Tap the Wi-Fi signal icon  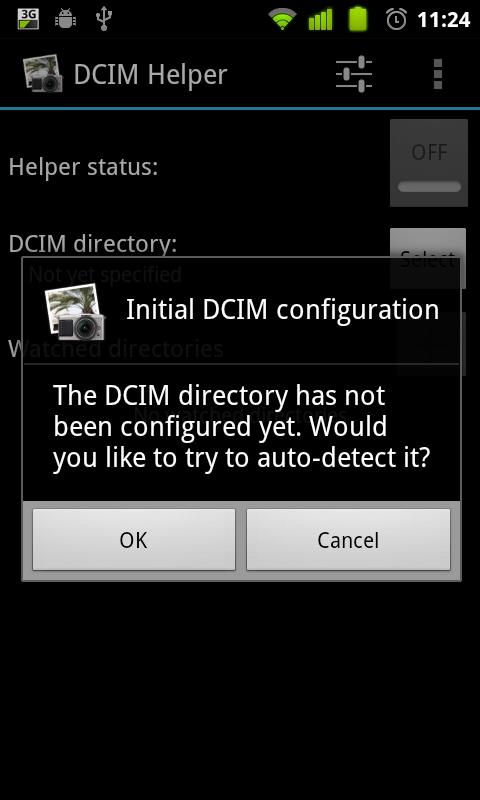coord(282,19)
